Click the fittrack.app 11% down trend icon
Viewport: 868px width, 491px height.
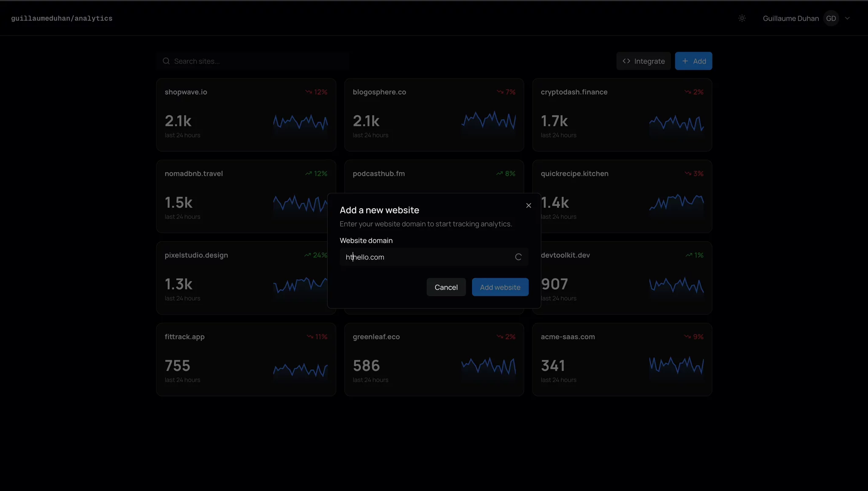pos(310,337)
